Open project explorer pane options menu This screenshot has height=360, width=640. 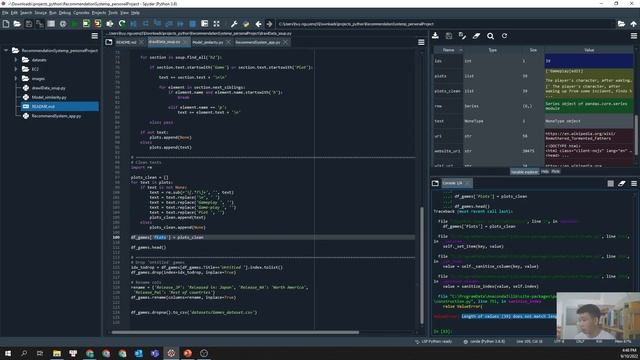point(95,36)
